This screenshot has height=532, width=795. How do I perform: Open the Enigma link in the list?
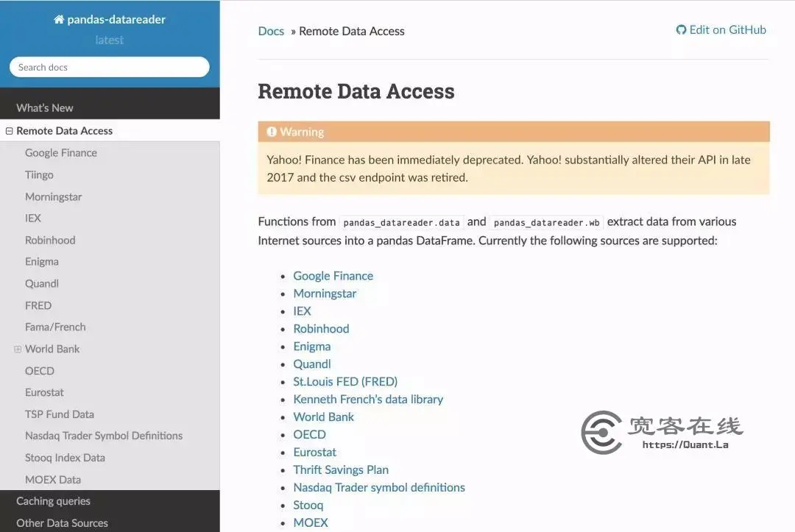[x=312, y=347]
